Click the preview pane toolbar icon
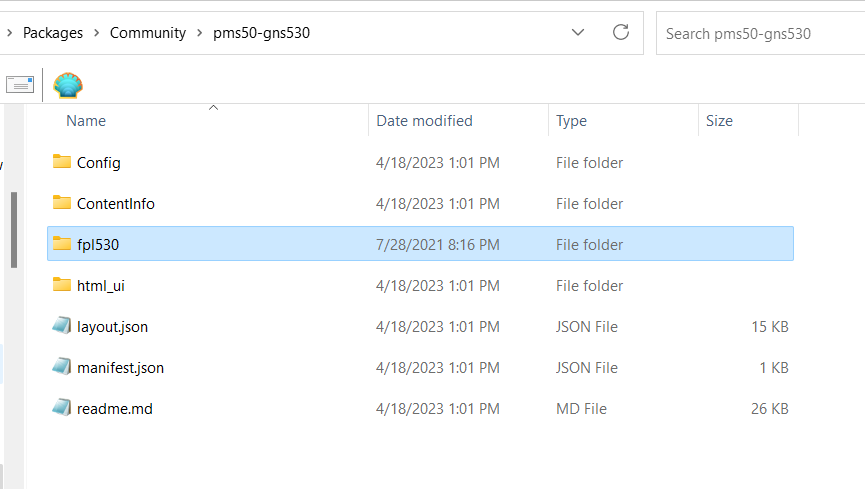 pyautogui.click(x=20, y=85)
